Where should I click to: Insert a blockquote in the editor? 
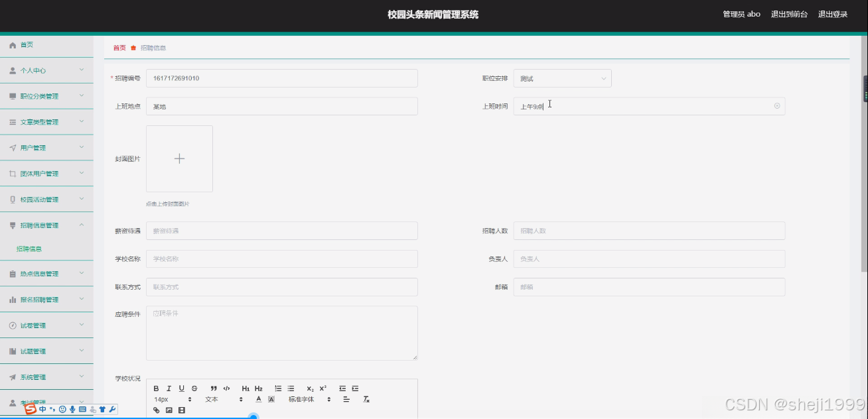coord(214,389)
